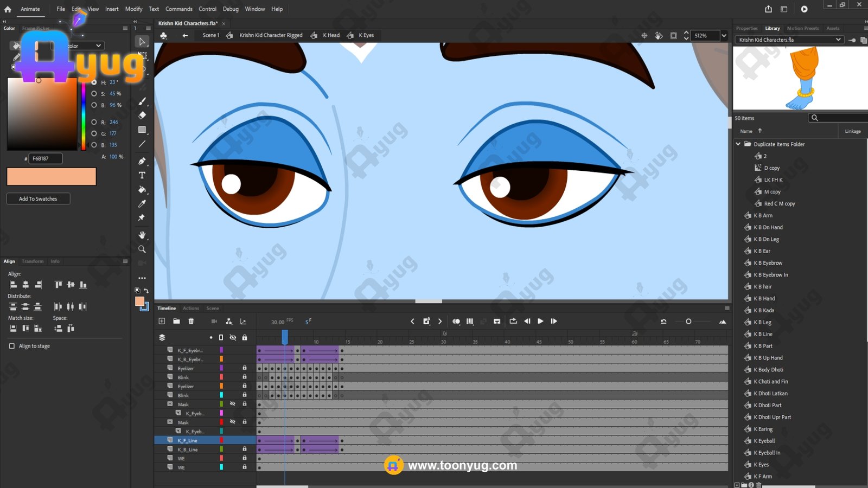Click Edit Multiple Frames icon
The image size is (868, 488).
[x=470, y=322]
